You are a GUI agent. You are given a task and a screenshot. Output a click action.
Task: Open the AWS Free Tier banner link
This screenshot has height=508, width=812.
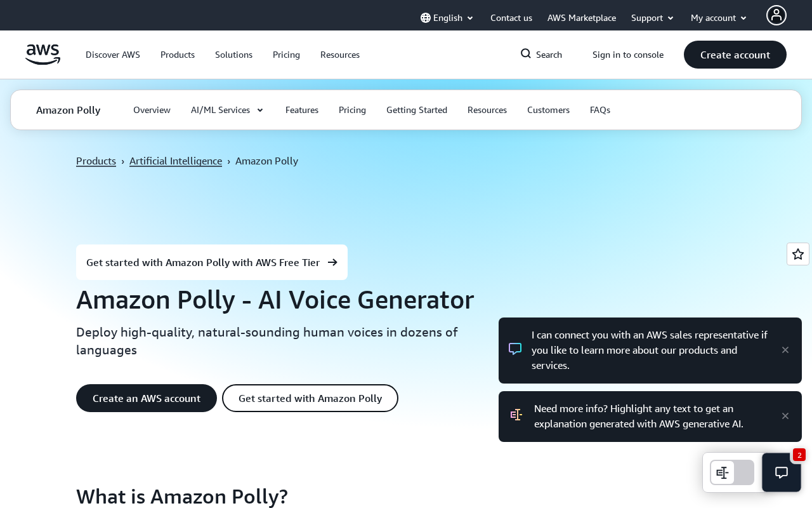coord(212,262)
